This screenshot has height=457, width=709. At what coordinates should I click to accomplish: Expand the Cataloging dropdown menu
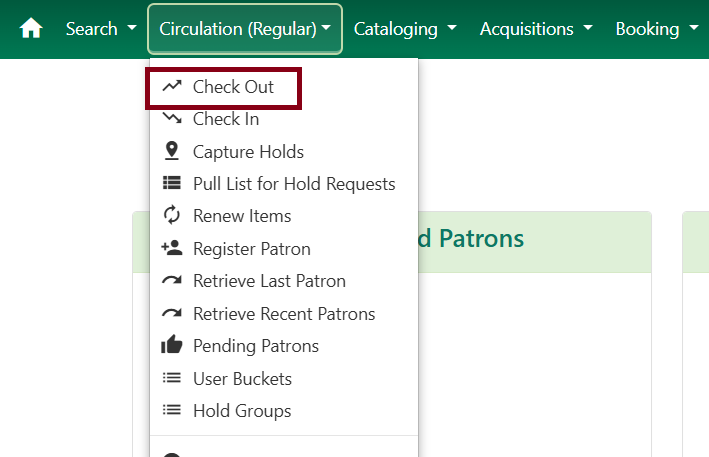[405, 29]
